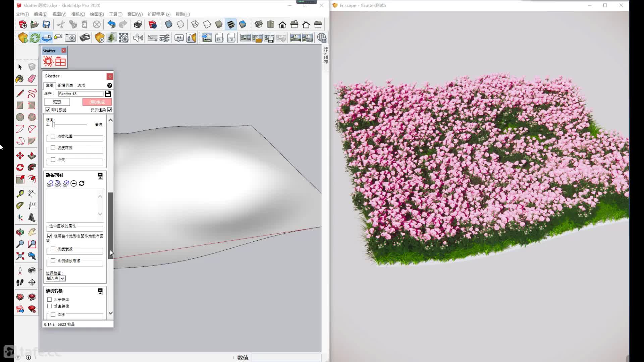
Task: Click the pink (重)生成 button
Action: pyautogui.click(x=97, y=102)
